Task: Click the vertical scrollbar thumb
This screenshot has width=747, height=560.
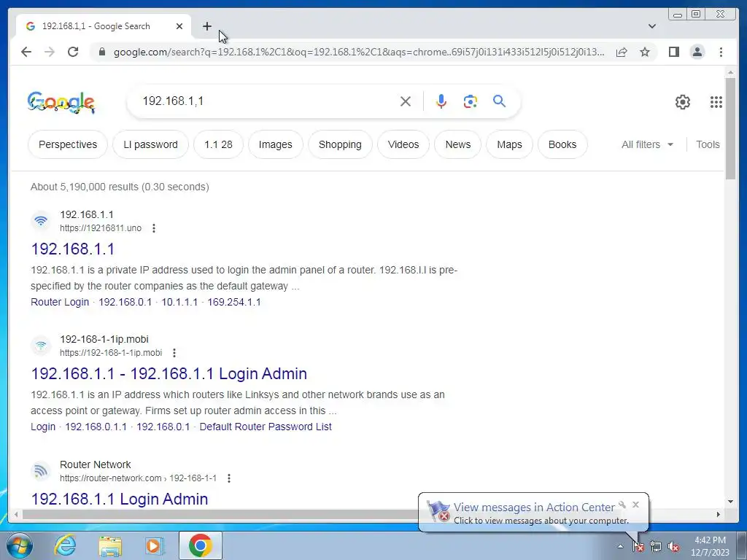Action: pyautogui.click(x=730, y=128)
